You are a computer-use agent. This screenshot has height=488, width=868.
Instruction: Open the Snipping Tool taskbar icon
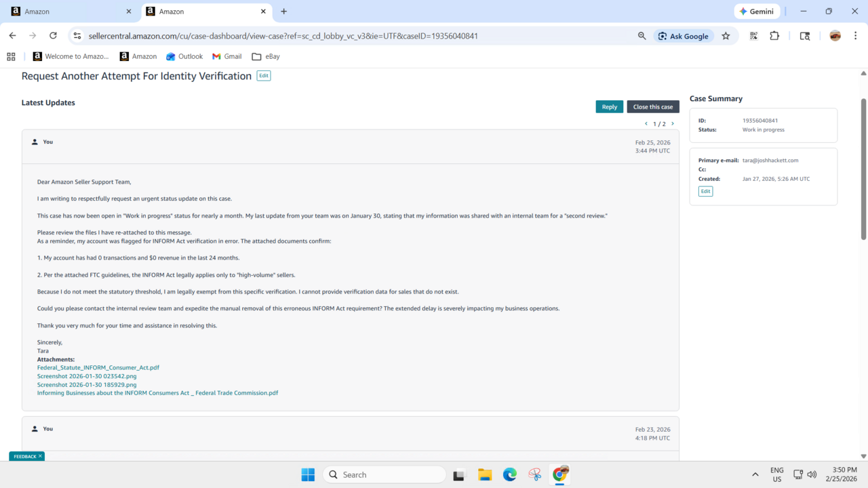pos(535,474)
